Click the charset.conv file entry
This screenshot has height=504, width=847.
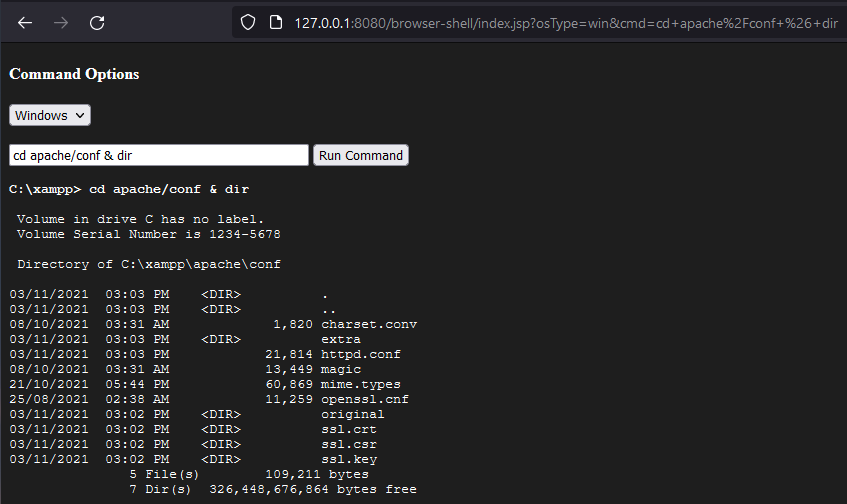(x=368, y=324)
